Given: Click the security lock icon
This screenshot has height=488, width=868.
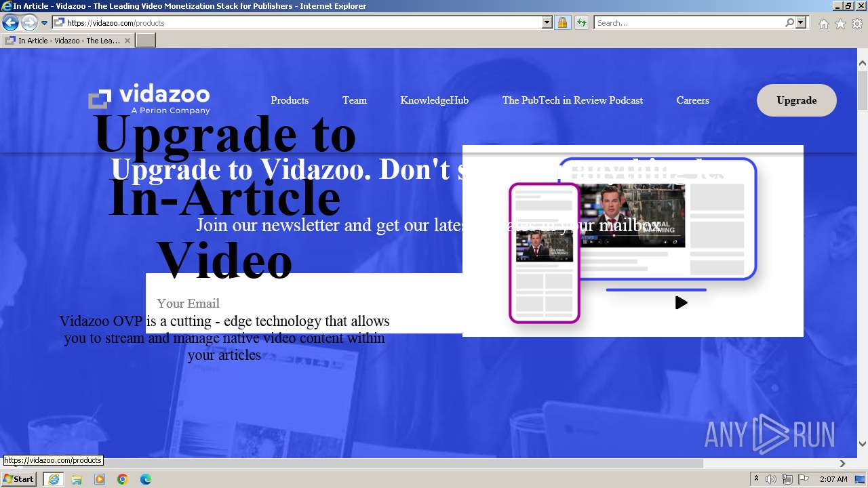Looking at the screenshot, I should pos(562,23).
